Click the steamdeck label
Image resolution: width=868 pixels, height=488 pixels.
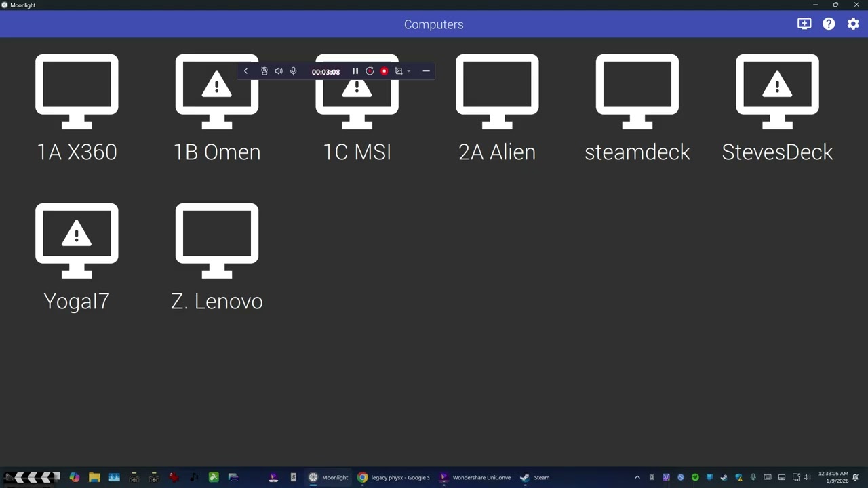[x=637, y=152]
